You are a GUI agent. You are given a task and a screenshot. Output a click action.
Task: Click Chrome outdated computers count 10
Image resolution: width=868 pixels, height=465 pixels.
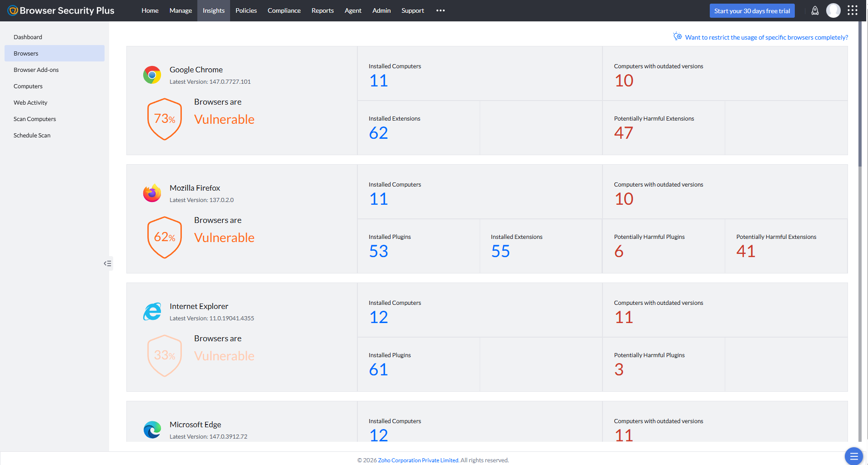coord(624,81)
